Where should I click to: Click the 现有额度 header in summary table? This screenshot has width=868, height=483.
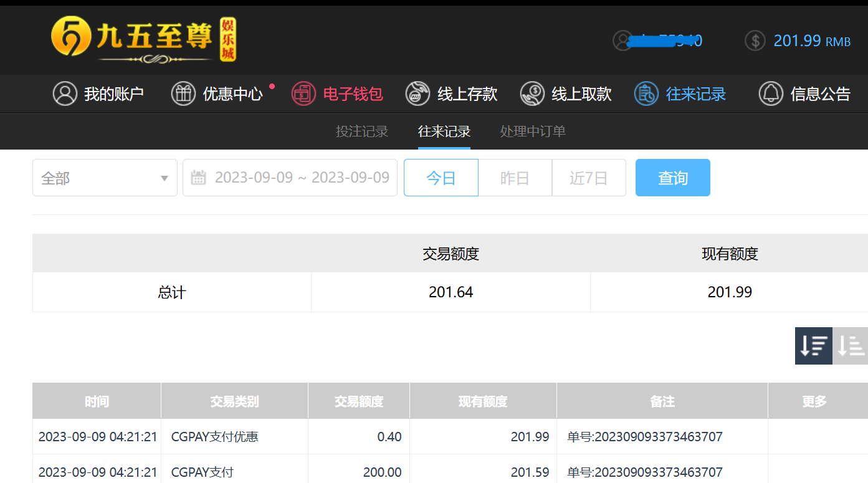(730, 254)
